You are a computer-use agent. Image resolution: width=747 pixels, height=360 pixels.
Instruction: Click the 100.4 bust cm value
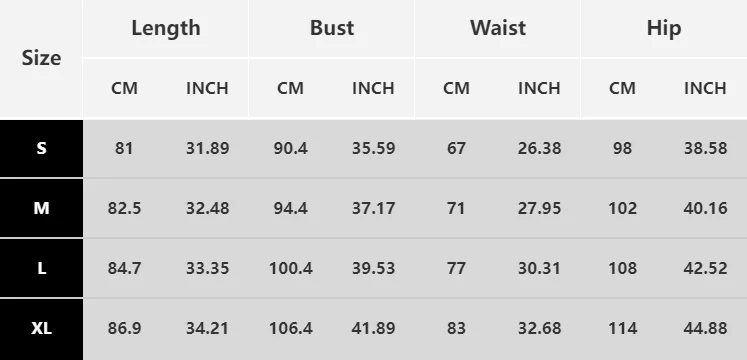(291, 268)
